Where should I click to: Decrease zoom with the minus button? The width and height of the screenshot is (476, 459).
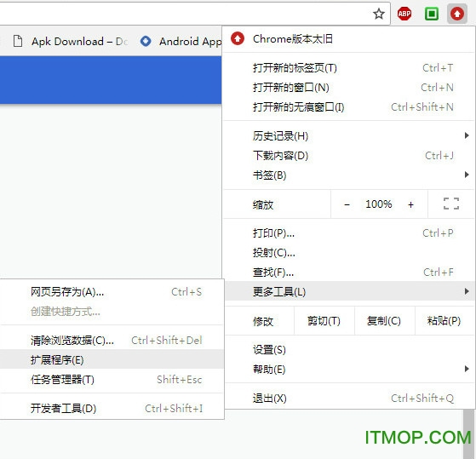(347, 204)
